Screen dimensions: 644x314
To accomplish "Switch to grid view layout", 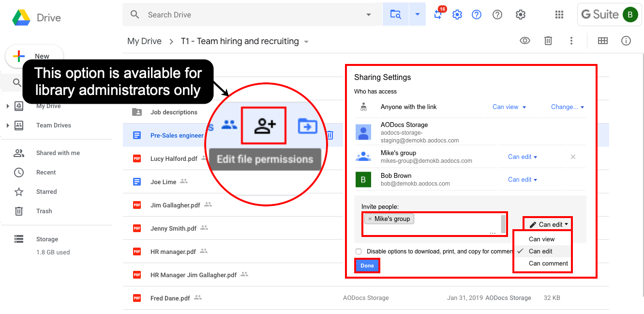I will [603, 41].
